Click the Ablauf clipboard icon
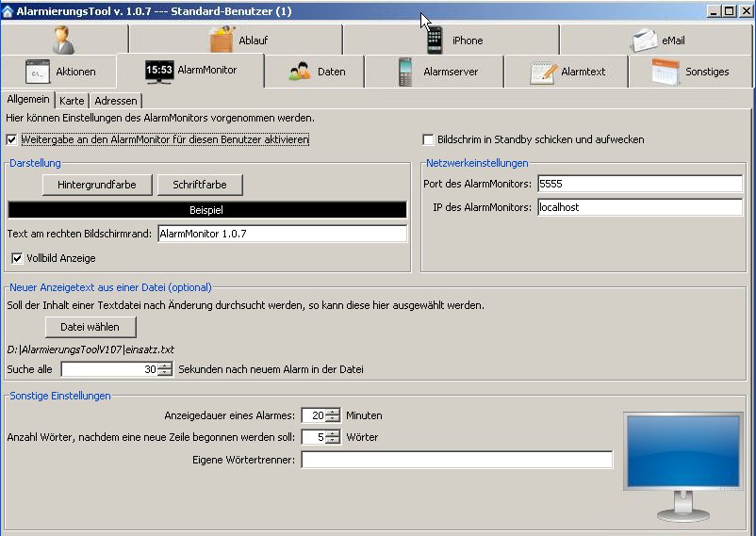The height and width of the screenshot is (536, 756). pos(222,40)
